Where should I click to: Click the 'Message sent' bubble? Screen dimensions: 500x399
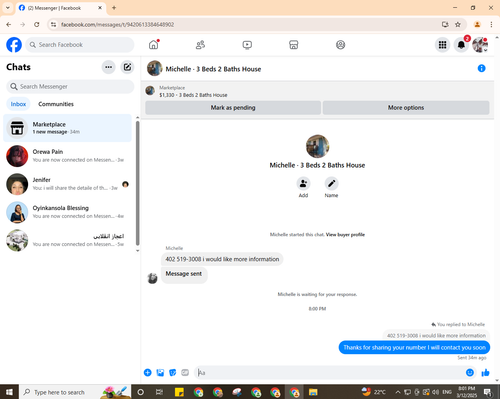[x=184, y=275]
